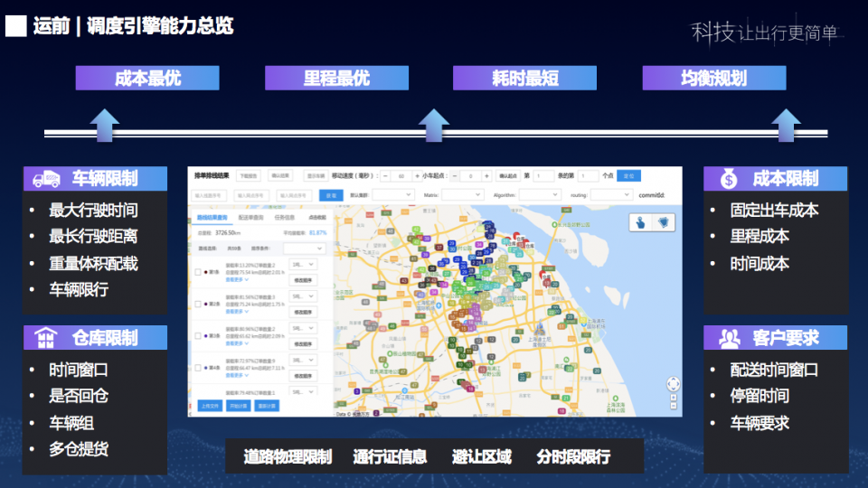Expand 查看更多 under route 第3条
The image size is (868, 488).
pos(237,343)
